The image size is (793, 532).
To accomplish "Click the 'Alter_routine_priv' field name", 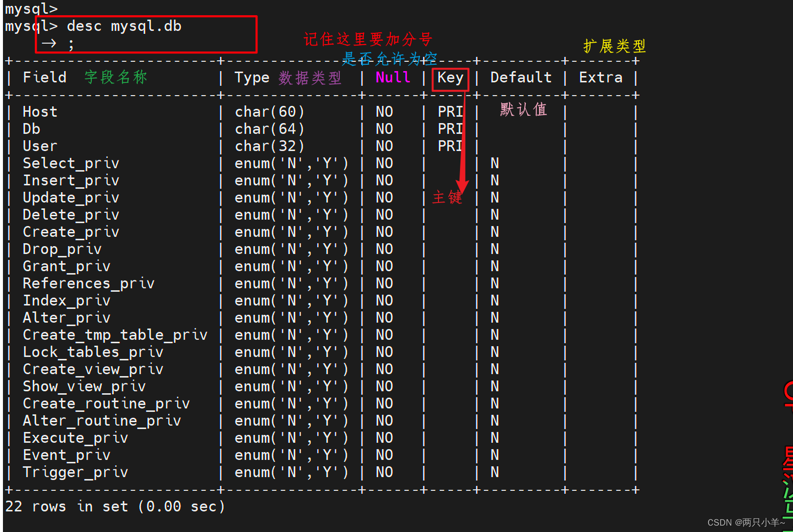I will tap(102, 421).
